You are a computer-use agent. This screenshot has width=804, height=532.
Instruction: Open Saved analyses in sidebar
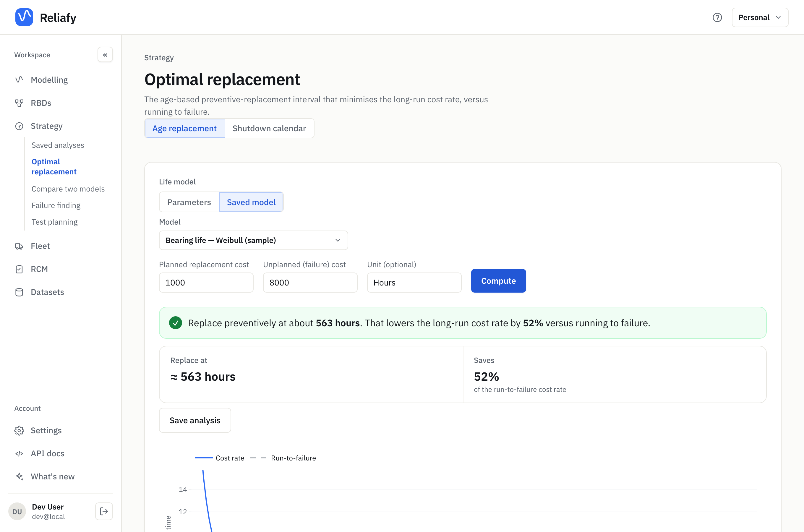(58, 145)
